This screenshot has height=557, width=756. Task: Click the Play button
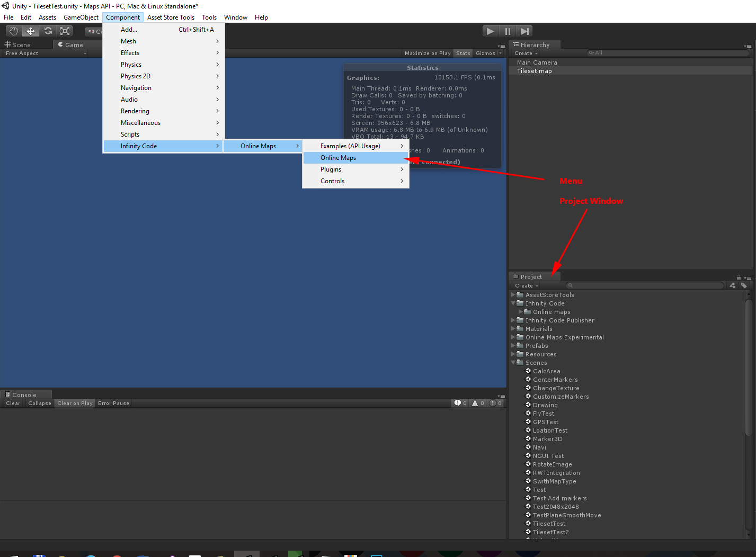[x=491, y=31]
